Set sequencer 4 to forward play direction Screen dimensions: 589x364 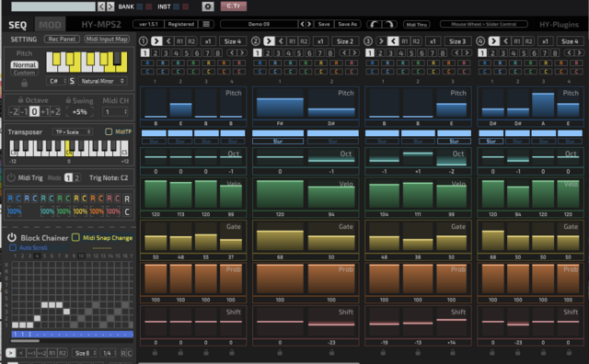pyautogui.click(x=494, y=41)
